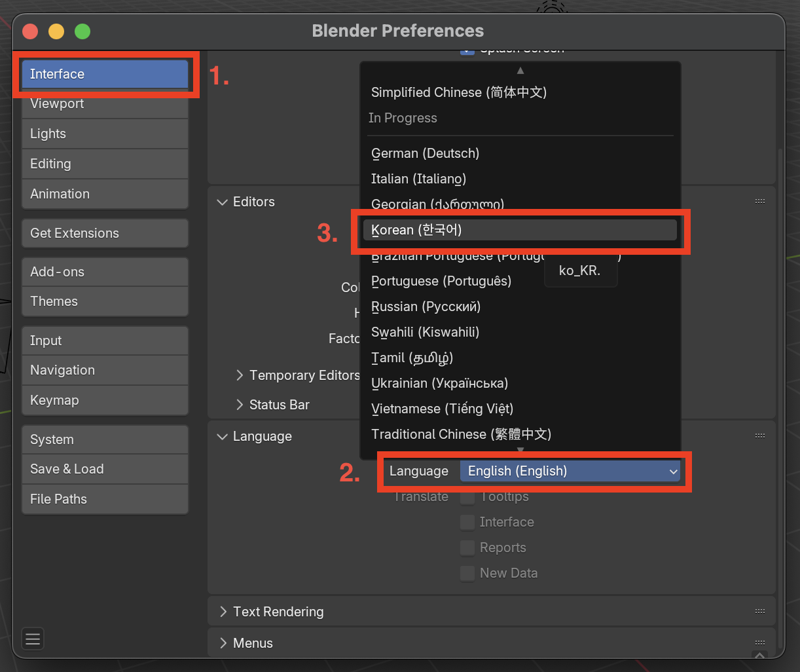Open the Navigation preferences tab
Image resolution: width=800 pixels, height=672 pixels.
105,370
